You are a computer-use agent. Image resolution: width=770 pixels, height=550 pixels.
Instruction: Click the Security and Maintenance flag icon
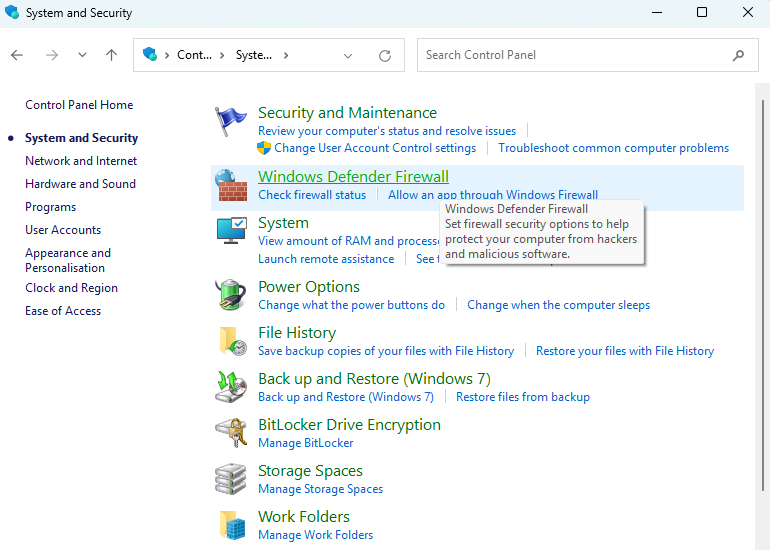231,122
